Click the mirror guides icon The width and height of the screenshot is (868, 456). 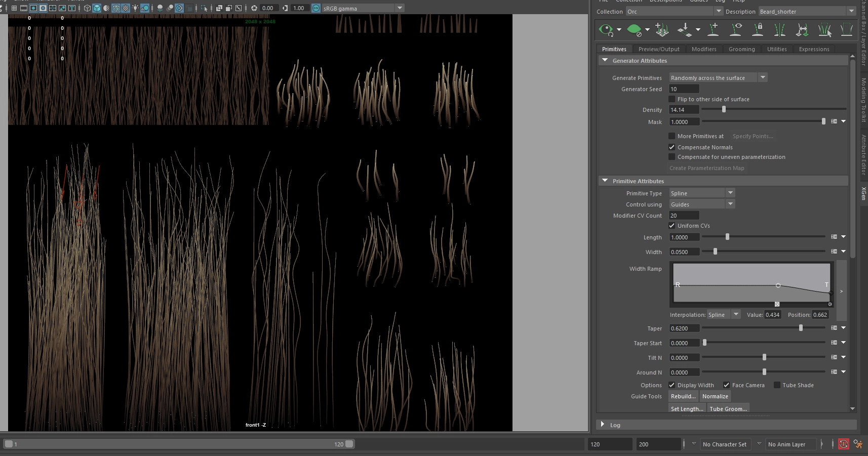point(779,30)
